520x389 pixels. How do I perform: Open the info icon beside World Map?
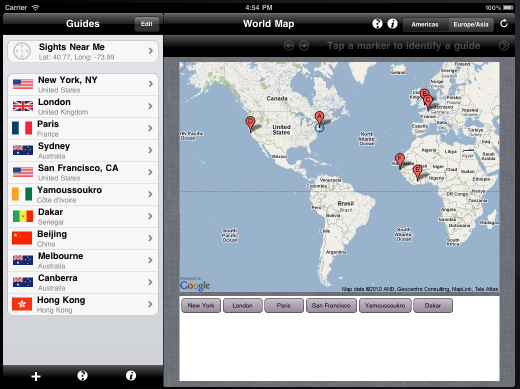click(x=392, y=24)
